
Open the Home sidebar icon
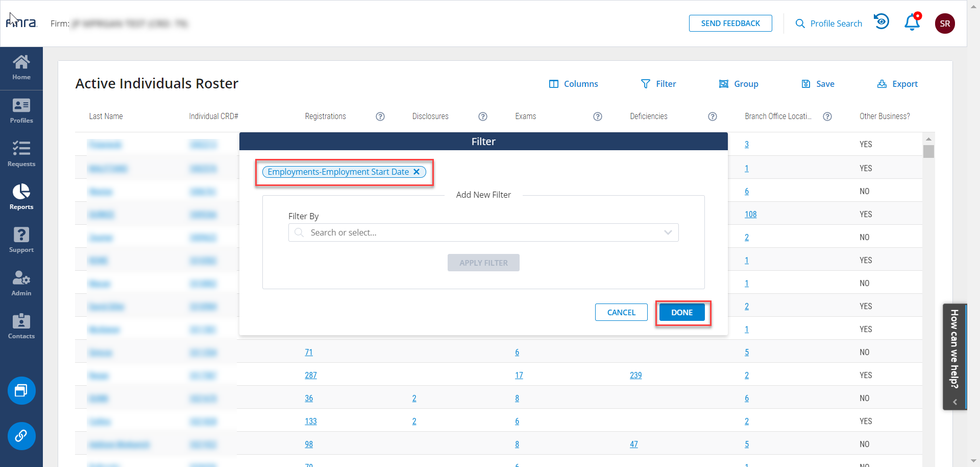(21, 67)
